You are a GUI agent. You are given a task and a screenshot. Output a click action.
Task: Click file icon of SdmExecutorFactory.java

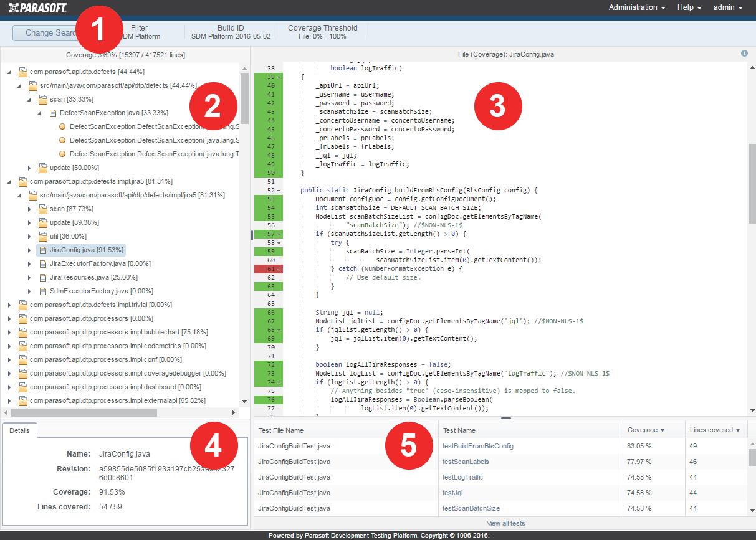[x=43, y=291]
